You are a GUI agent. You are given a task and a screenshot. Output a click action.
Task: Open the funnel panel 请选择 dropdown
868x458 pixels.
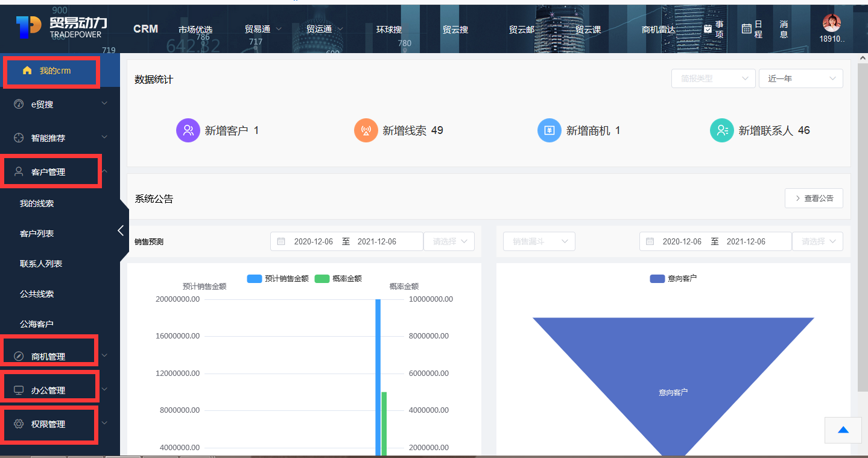(817, 241)
